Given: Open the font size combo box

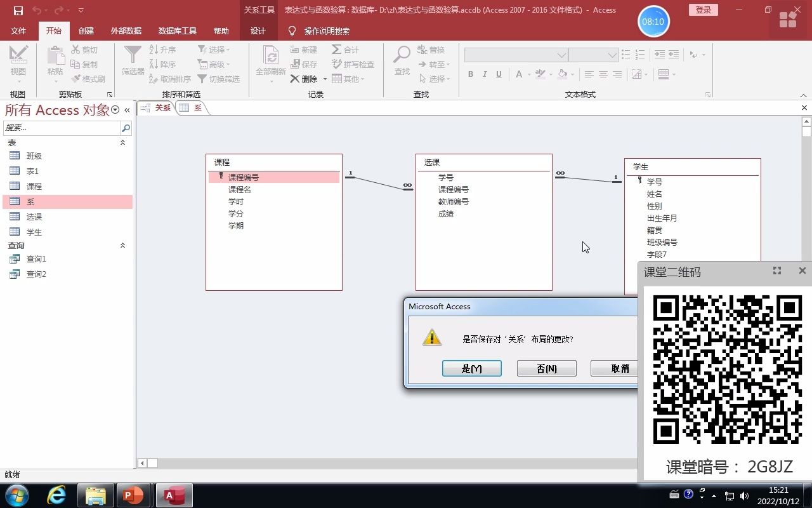Looking at the screenshot, I should tap(593, 55).
